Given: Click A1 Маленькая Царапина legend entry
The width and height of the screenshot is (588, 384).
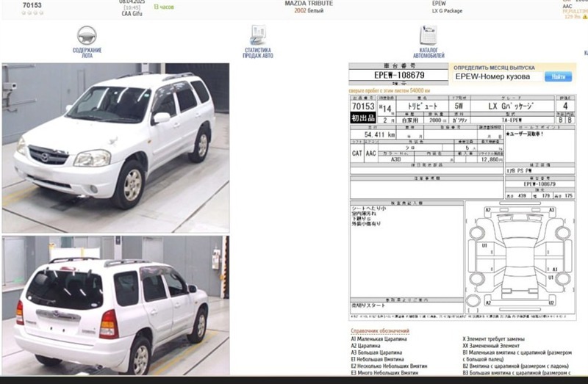Looking at the screenshot, I should tap(379, 338).
